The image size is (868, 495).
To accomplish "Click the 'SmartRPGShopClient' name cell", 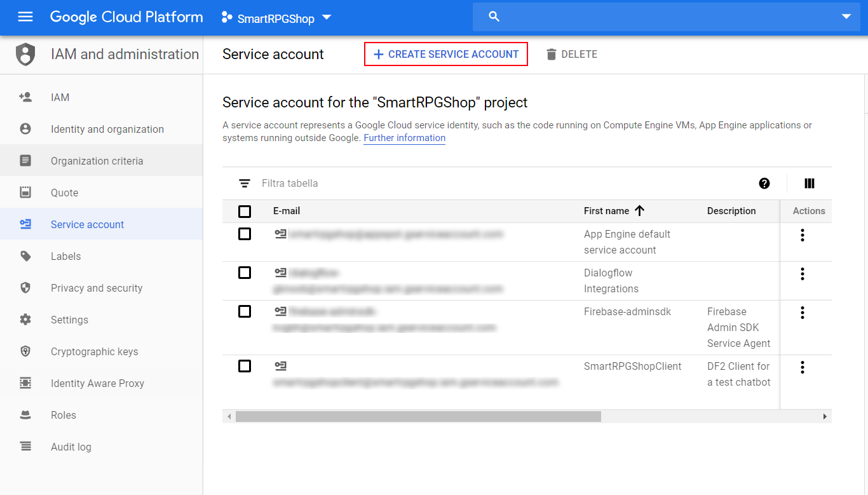I will click(633, 366).
